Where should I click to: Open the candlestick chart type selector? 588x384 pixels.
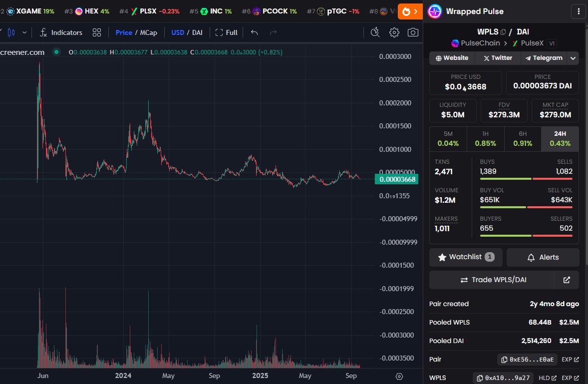[x=11, y=32]
